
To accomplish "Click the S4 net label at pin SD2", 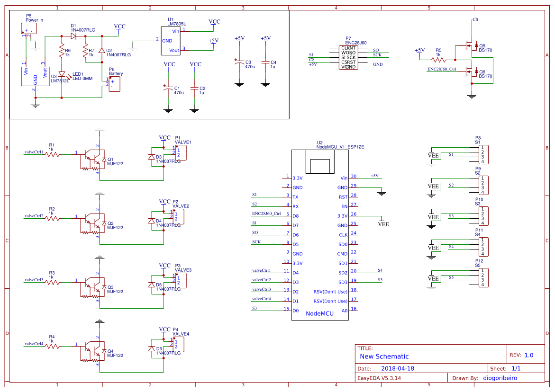I will coord(380,270).
